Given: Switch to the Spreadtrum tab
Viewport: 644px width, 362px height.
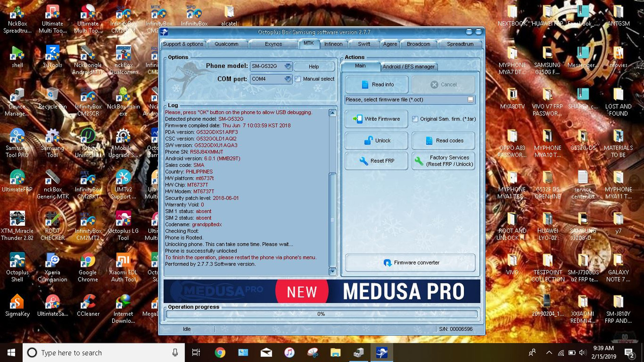Looking at the screenshot, I should click(460, 44).
